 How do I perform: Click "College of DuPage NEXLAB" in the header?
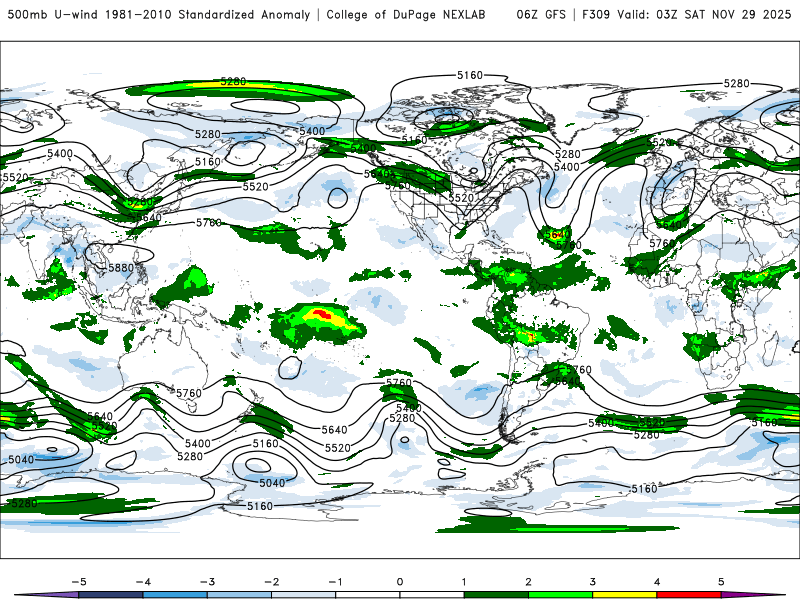pyautogui.click(x=406, y=14)
